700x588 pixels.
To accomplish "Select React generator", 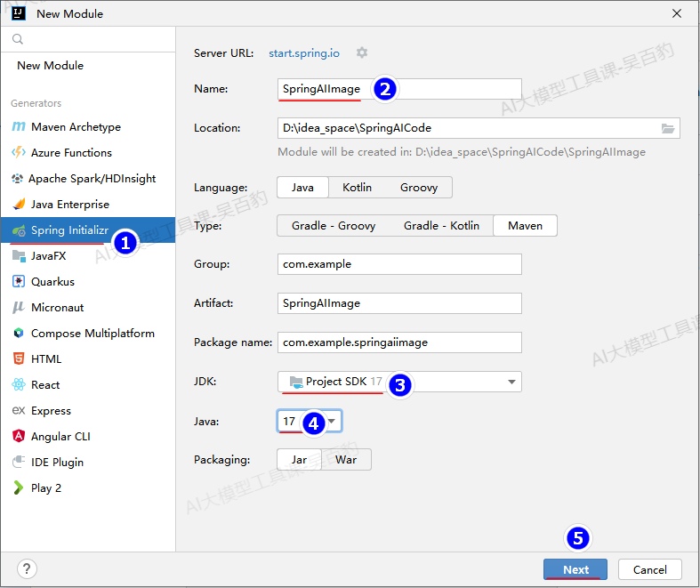I will (88, 384).
